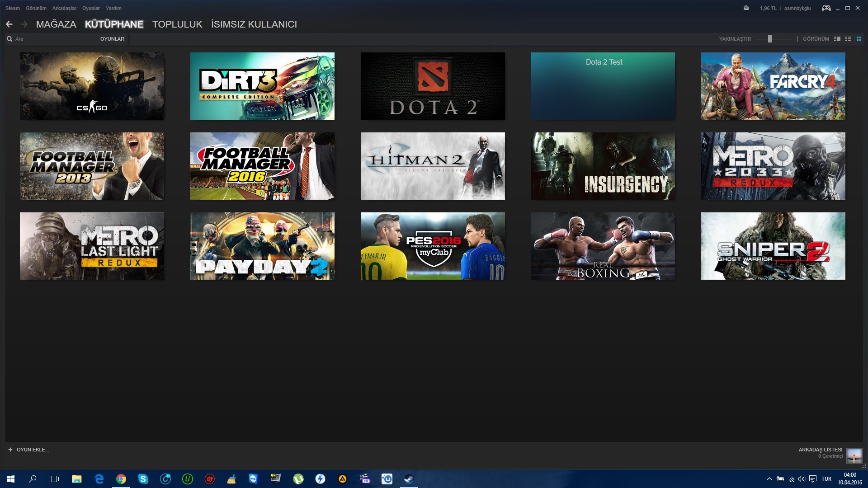
Task: Switch to list view layout icon
Action: 848,39
